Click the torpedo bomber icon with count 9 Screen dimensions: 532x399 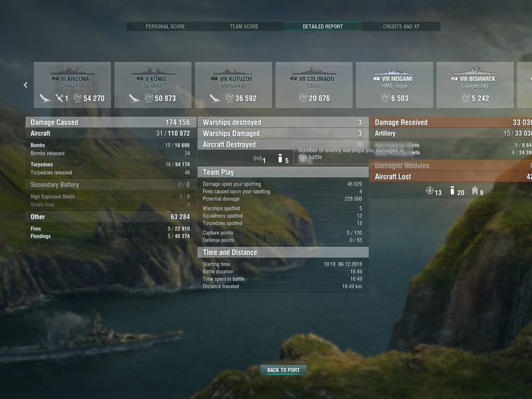pos(475,191)
